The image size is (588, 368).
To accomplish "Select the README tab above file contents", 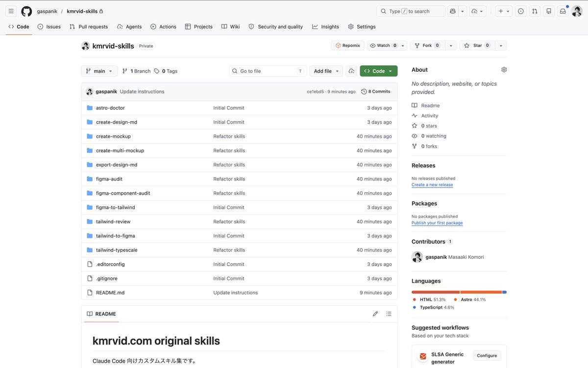I will pos(101,314).
